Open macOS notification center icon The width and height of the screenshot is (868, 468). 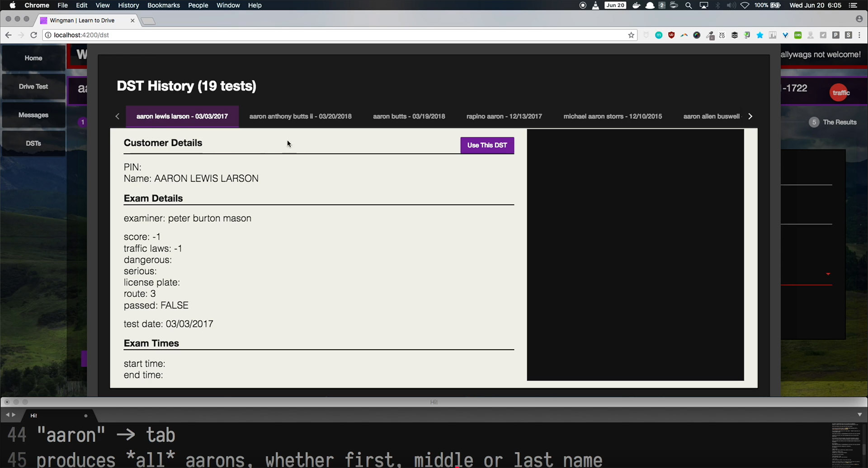(x=853, y=5)
